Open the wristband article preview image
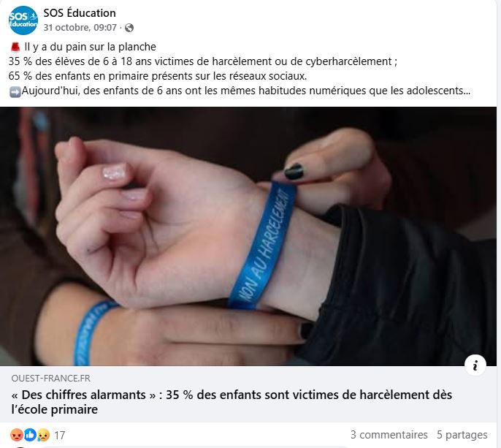The image size is (501, 448). tap(248, 236)
